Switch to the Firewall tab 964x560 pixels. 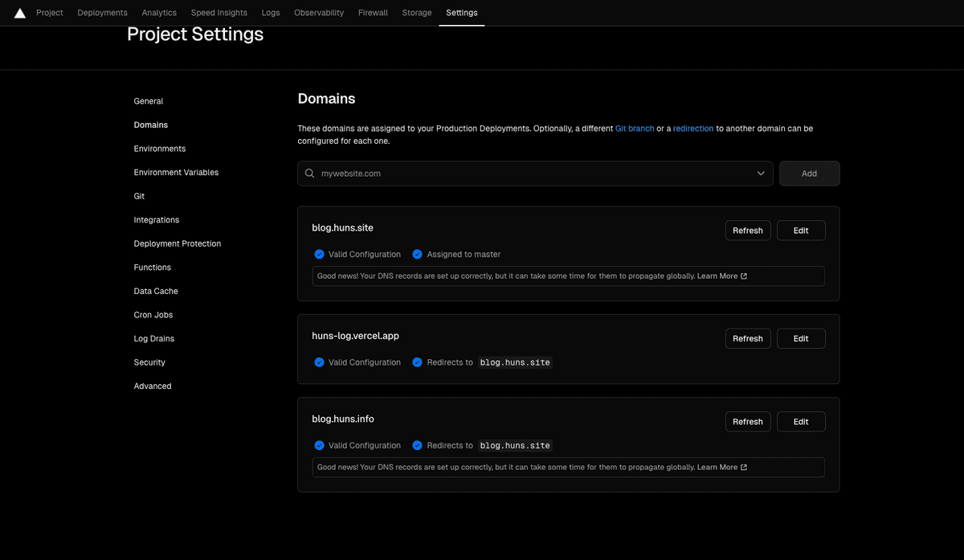373,13
